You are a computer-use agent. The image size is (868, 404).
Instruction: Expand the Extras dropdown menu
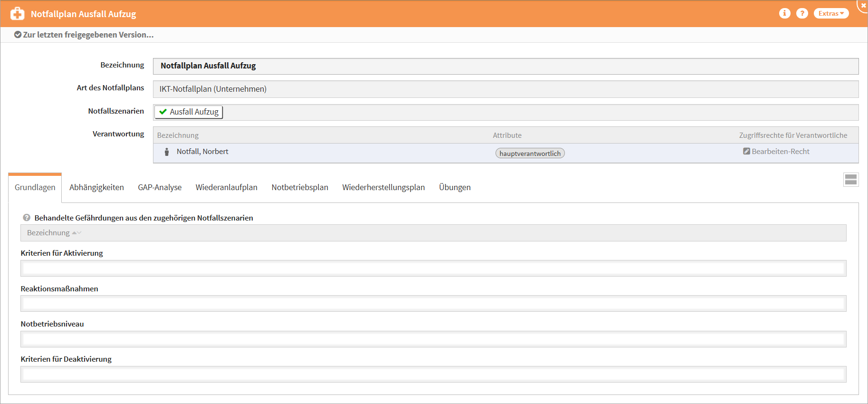831,13
